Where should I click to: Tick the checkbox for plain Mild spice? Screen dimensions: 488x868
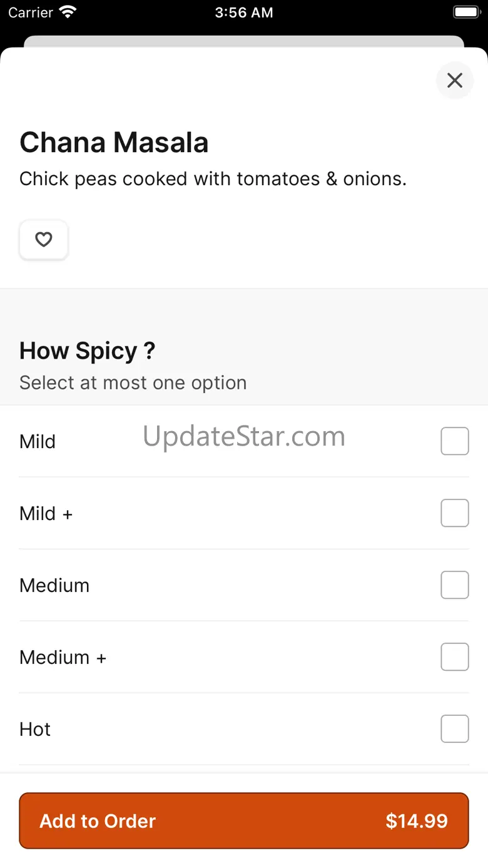pyautogui.click(x=455, y=441)
